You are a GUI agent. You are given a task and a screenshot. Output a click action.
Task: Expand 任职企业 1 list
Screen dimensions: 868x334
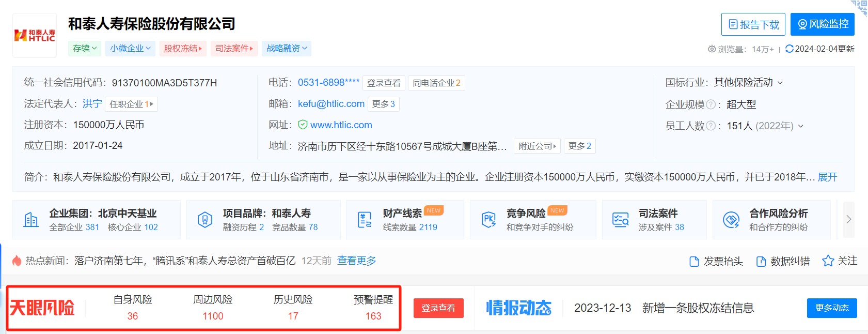click(x=132, y=104)
